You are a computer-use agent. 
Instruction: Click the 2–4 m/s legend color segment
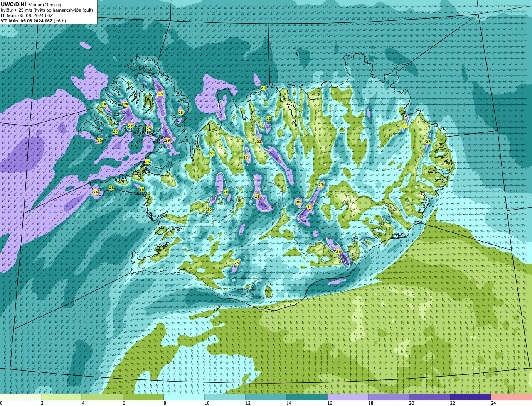pos(62,397)
